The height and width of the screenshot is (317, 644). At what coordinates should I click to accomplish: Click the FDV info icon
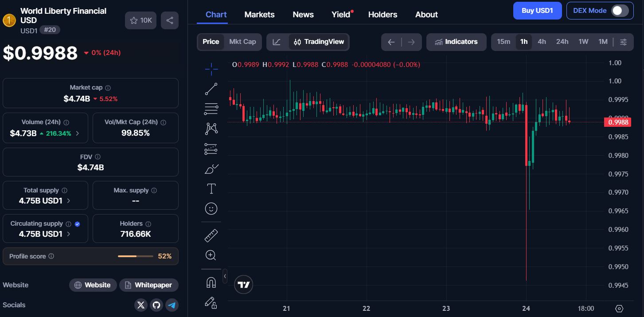pos(98,157)
